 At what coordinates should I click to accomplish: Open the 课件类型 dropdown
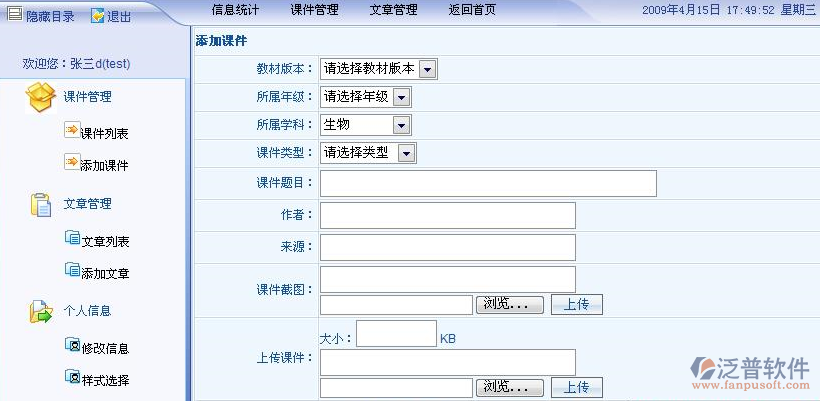click(x=406, y=153)
